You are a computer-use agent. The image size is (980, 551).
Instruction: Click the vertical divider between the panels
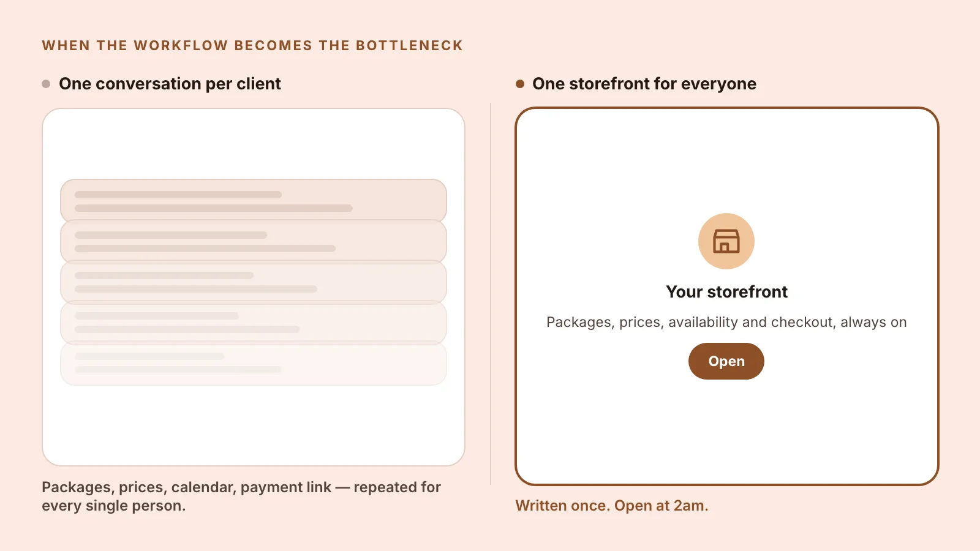pos(491,294)
